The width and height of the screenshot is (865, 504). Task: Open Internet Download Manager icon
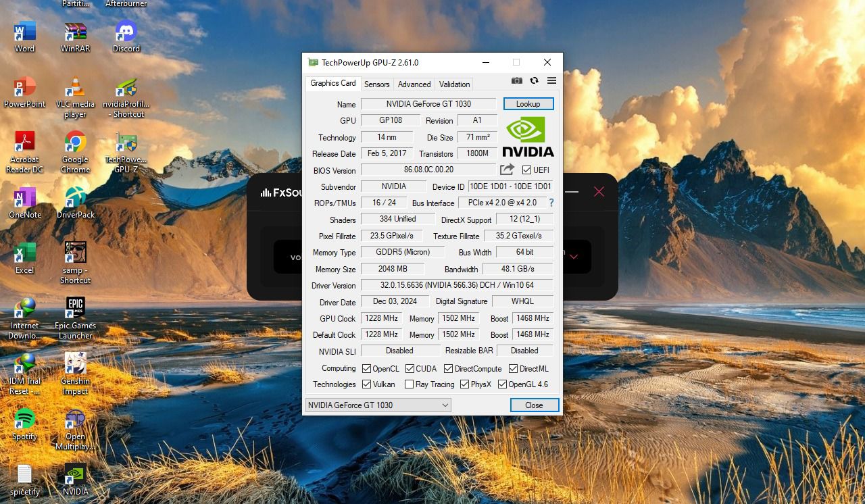pos(25,319)
